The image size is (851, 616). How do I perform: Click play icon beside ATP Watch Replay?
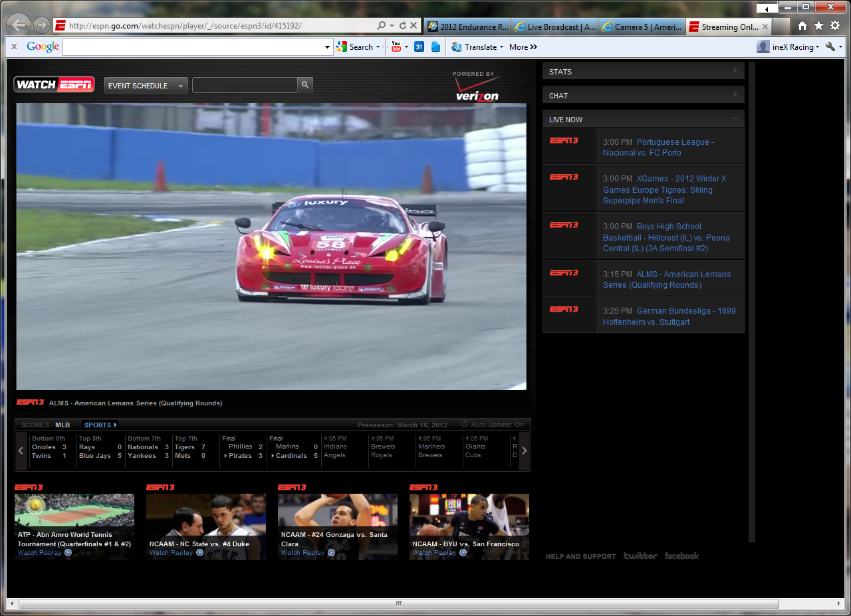(x=68, y=553)
